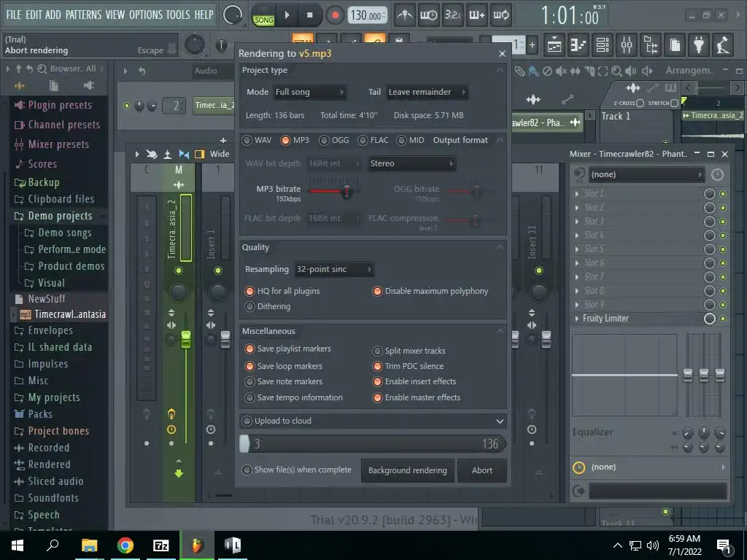This screenshot has width=747, height=560.
Task: Open the Stereo channel dropdown
Action: click(x=412, y=163)
